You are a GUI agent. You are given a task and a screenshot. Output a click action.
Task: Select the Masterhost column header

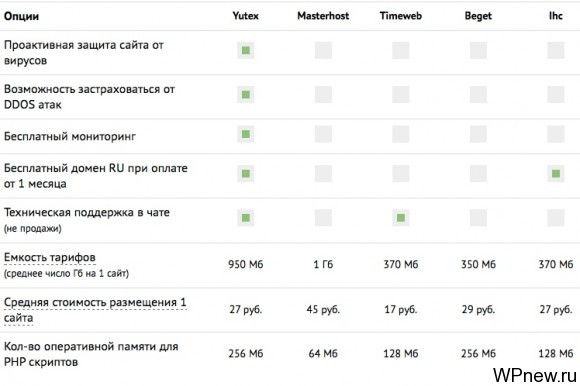point(323,16)
